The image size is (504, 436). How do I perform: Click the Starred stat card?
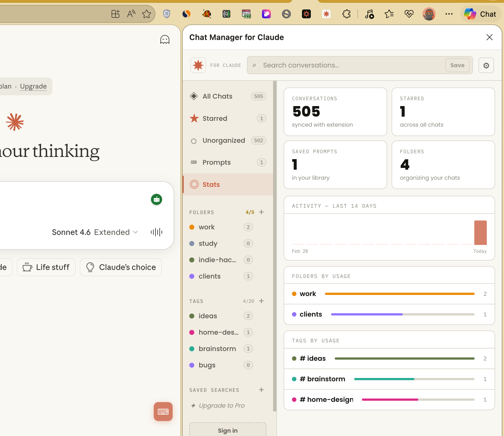point(443,112)
